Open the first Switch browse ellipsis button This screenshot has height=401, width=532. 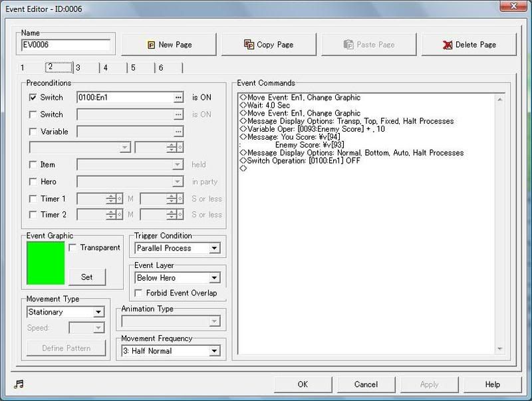178,98
